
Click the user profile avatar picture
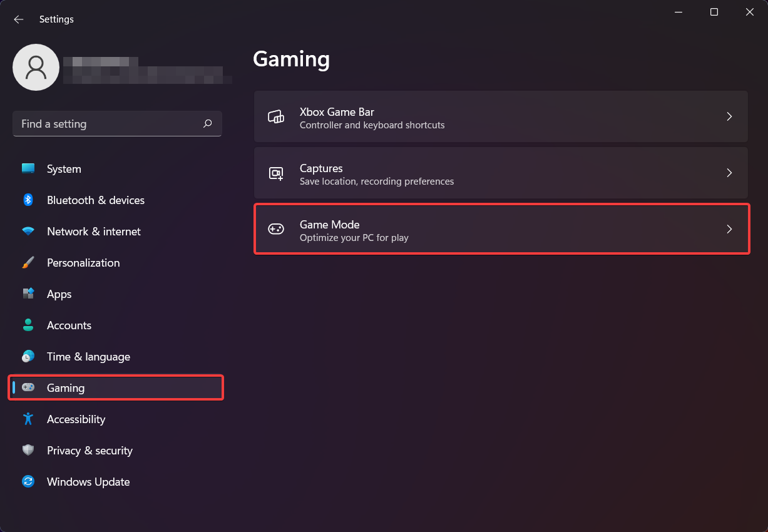36,67
